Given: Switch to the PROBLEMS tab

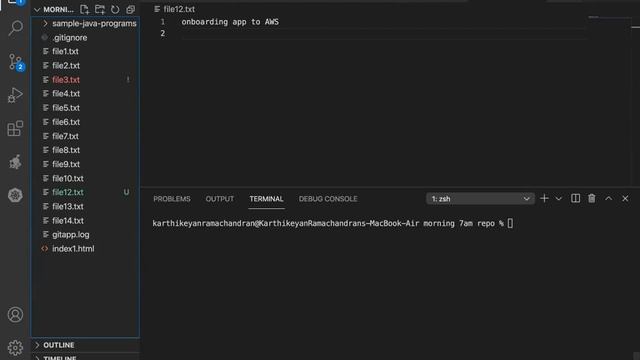Looking at the screenshot, I should pos(172,199).
